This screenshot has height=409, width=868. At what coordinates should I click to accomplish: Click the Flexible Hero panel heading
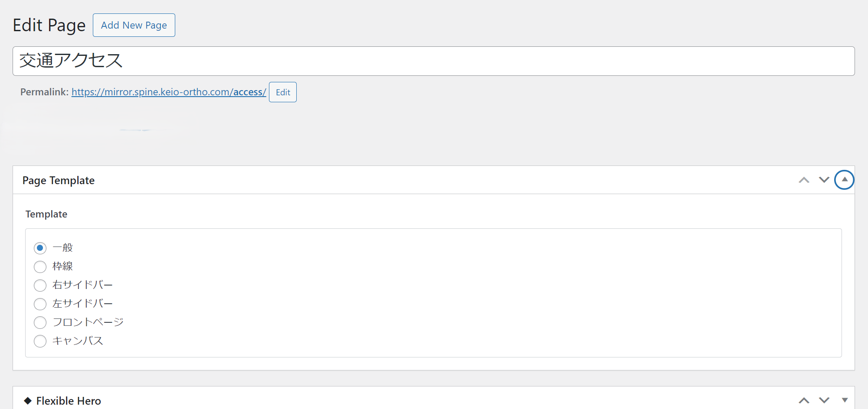[69, 401]
